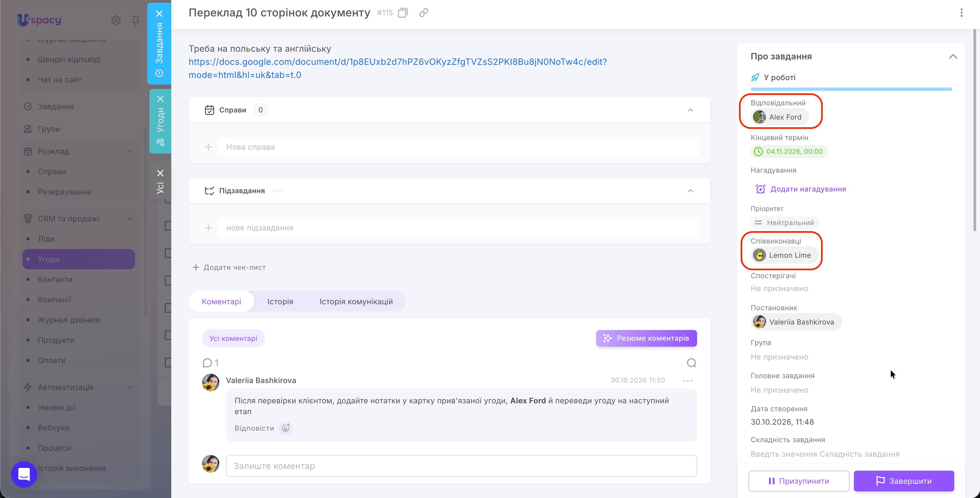Click Резюме коментарів button

[x=646, y=338]
